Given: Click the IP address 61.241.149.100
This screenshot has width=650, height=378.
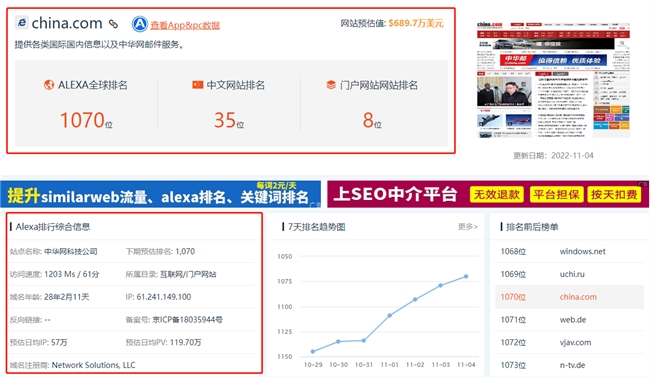Looking at the screenshot, I should coord(164,297).
